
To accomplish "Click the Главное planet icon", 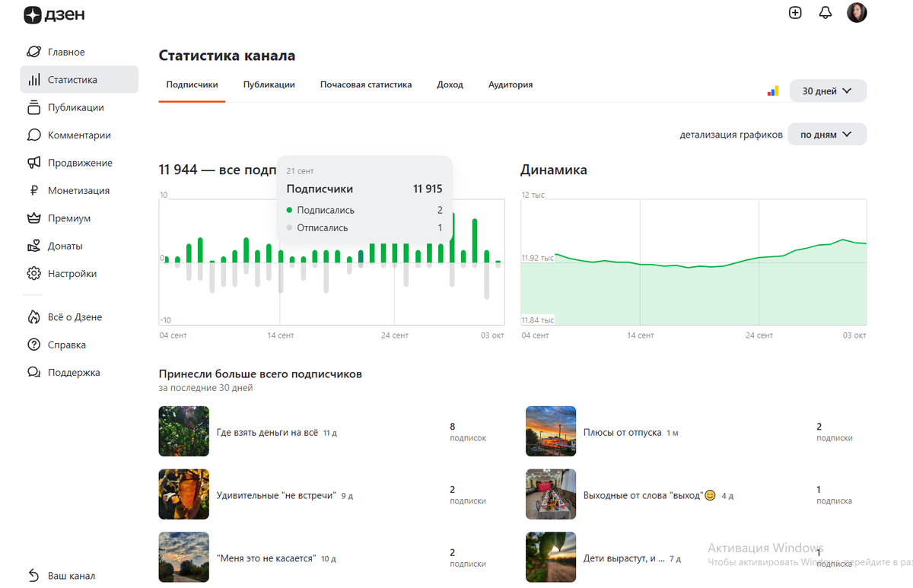I will pos(33,52).
